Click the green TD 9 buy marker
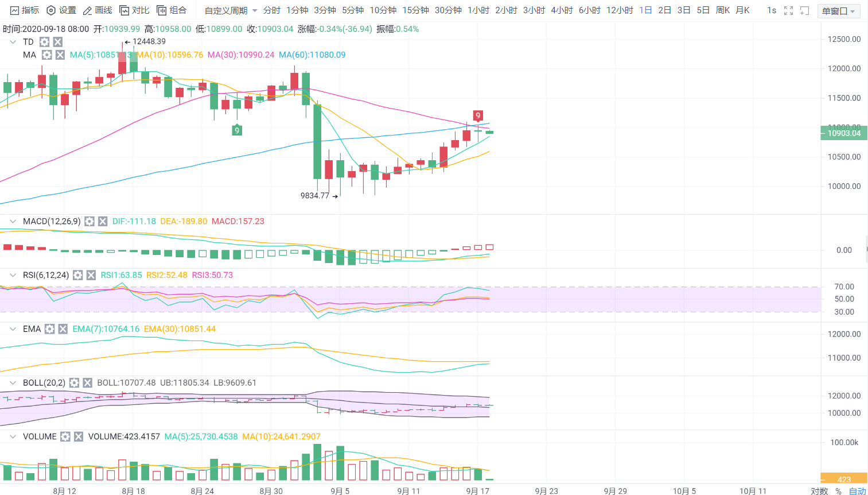 [236, 130]
